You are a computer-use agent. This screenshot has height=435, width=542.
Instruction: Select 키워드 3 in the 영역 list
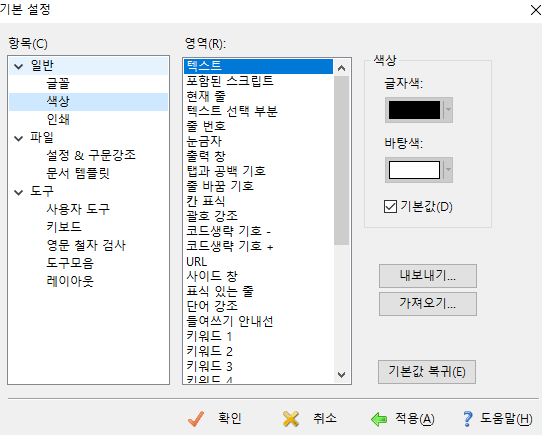pyautogui.click(x=259, y=366)
